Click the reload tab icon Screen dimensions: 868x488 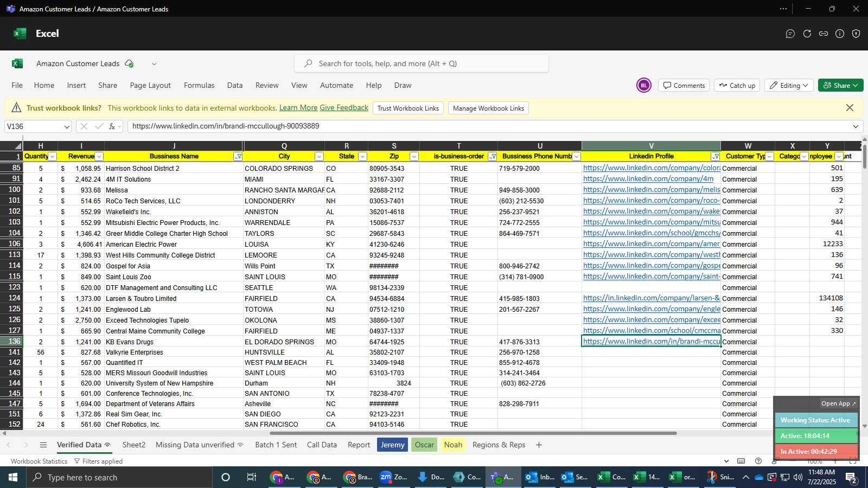click(x=807, y=34)
